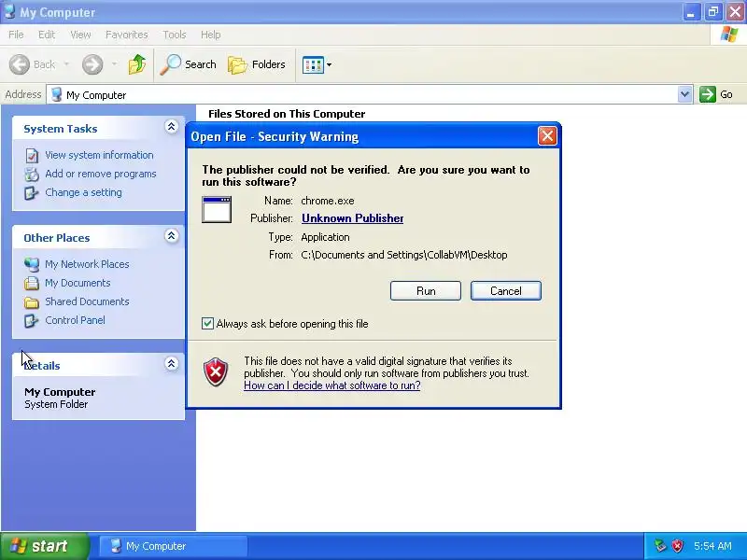Expand the Address bar dropdown

684,94
